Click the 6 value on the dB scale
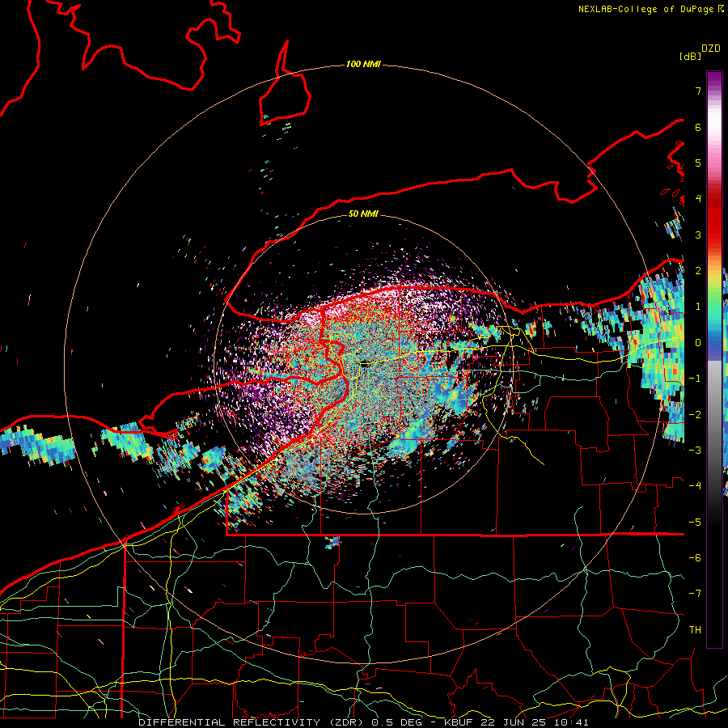Screen dimensions: 728x728 tap(698, 127)
